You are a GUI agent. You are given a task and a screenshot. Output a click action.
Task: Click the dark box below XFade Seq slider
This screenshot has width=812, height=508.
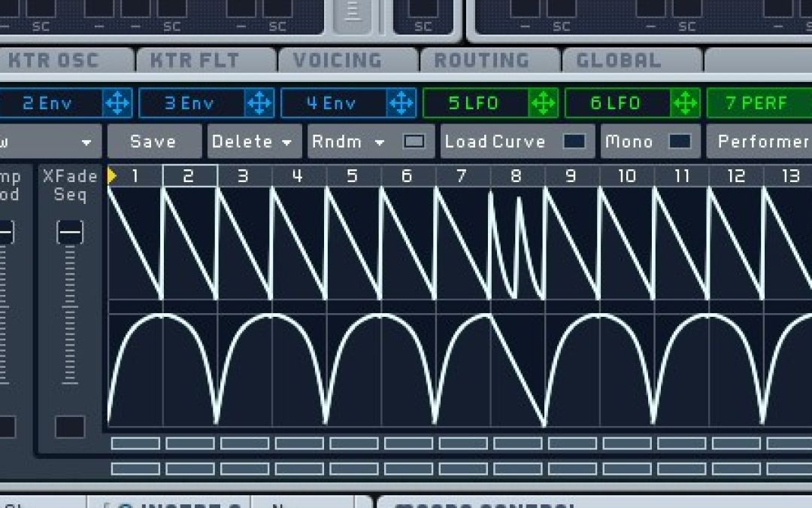pyautogui.click(x=70, y=427)
